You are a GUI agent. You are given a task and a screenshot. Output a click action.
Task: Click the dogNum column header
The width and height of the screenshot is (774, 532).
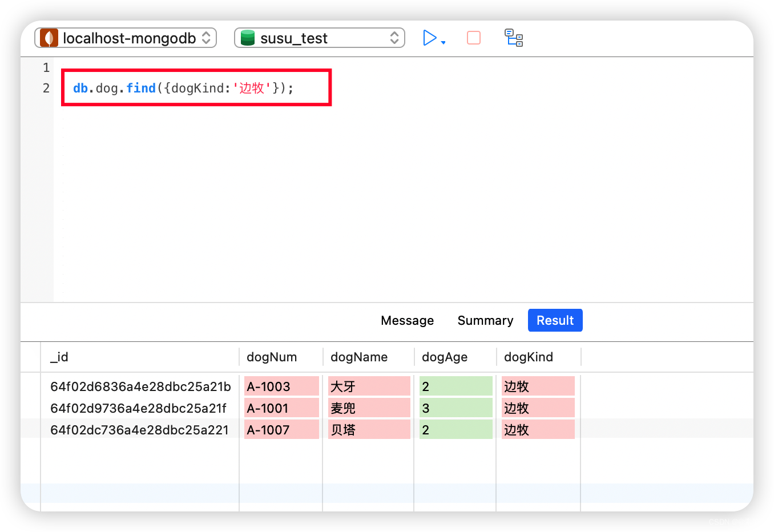tap(281, 357)
